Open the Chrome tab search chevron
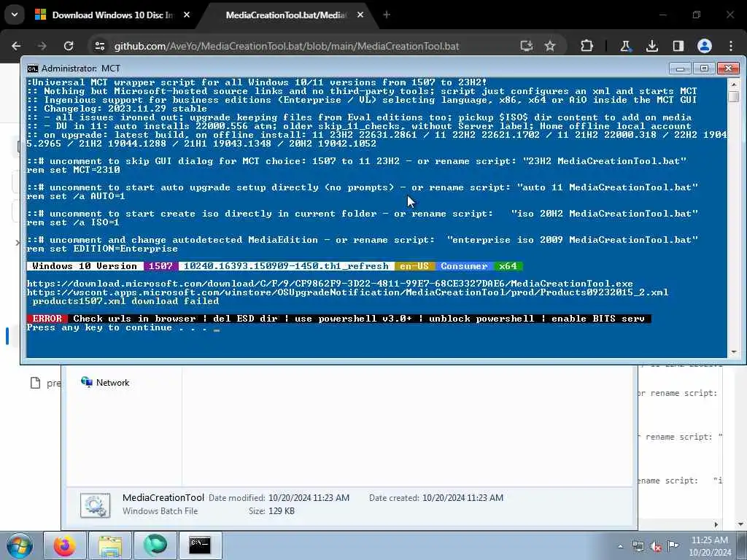This screenshot has width=747, height=560. (15, 15)
